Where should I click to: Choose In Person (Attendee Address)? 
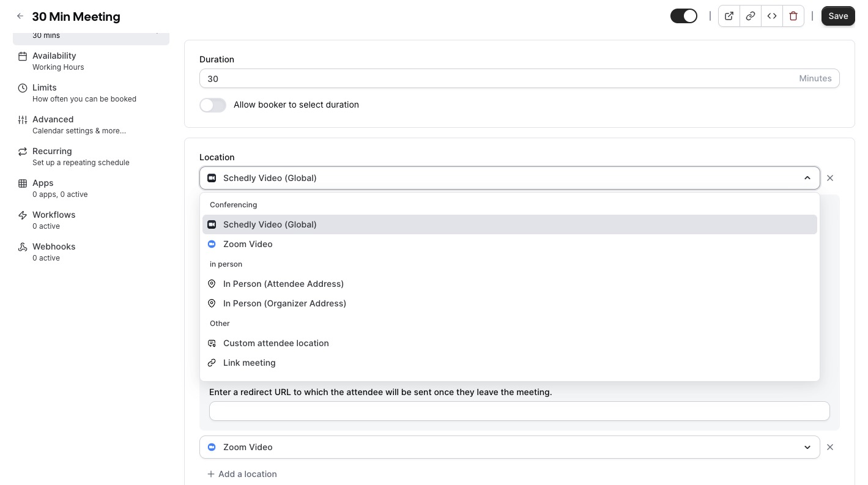(x=510, y=284)
